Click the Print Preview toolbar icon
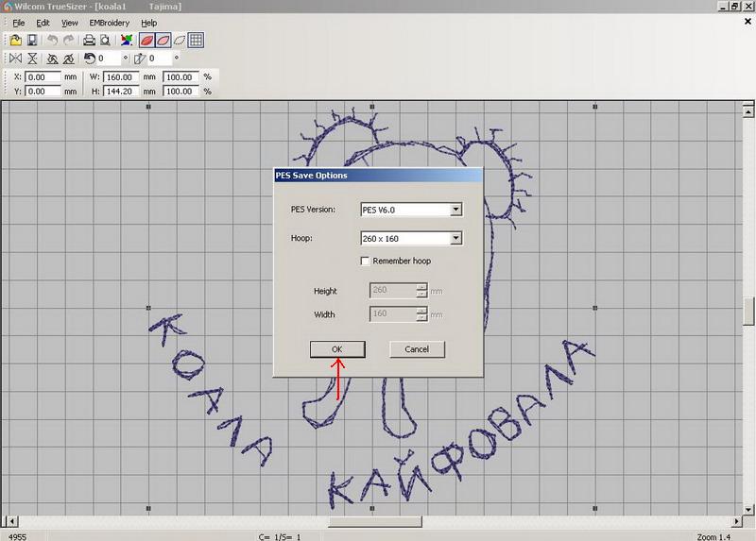 (x=104, y=41)
